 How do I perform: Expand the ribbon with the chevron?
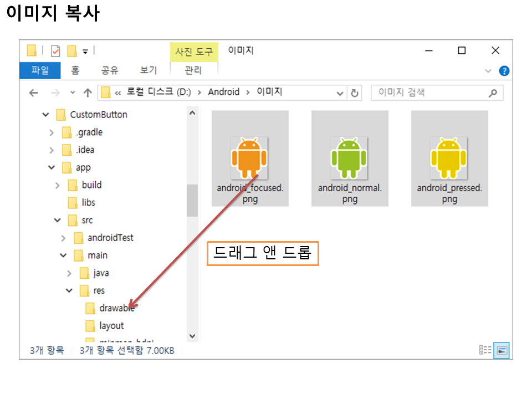(x=488, y=71)
